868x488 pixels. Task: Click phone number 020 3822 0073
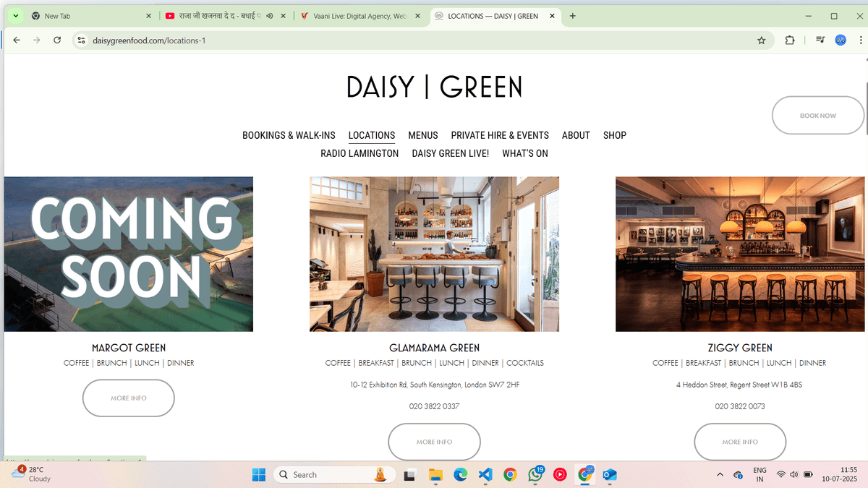[740, 406]
